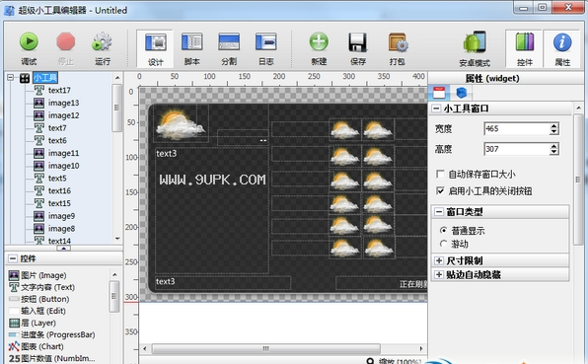This screenshot has width=588, height=364.
Task: Select image13 in the widget tree
Action: tap(63, 103)
